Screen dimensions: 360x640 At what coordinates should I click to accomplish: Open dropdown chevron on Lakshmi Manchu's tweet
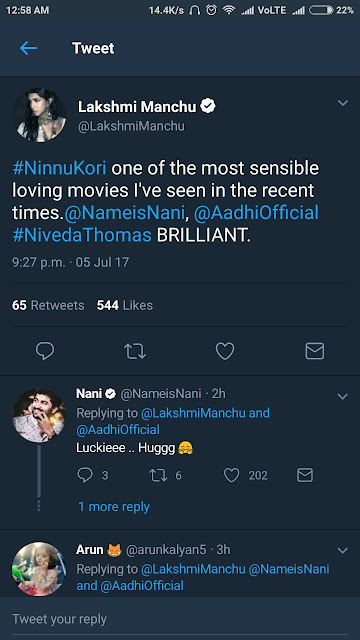coord(343,103)
